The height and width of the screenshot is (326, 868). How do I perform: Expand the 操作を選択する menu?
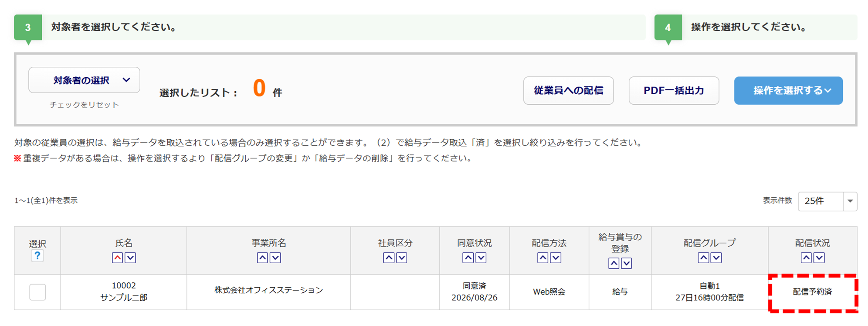(x=788, y=90)
